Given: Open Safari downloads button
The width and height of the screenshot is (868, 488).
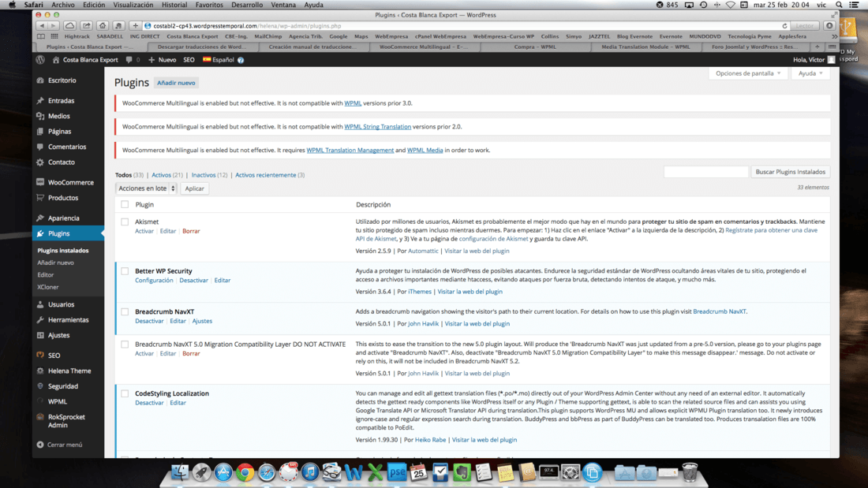Looking at the screenshot, I should tap(829, 25).
